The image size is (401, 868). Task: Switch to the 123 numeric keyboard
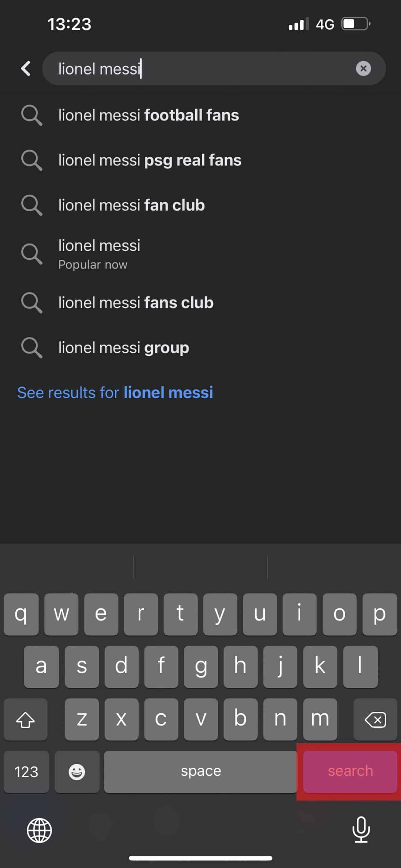(x=26, y=772)
